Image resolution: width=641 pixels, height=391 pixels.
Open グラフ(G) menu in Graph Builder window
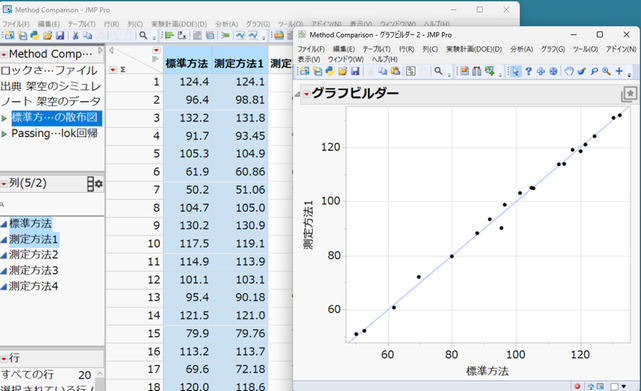pos(553,49)
